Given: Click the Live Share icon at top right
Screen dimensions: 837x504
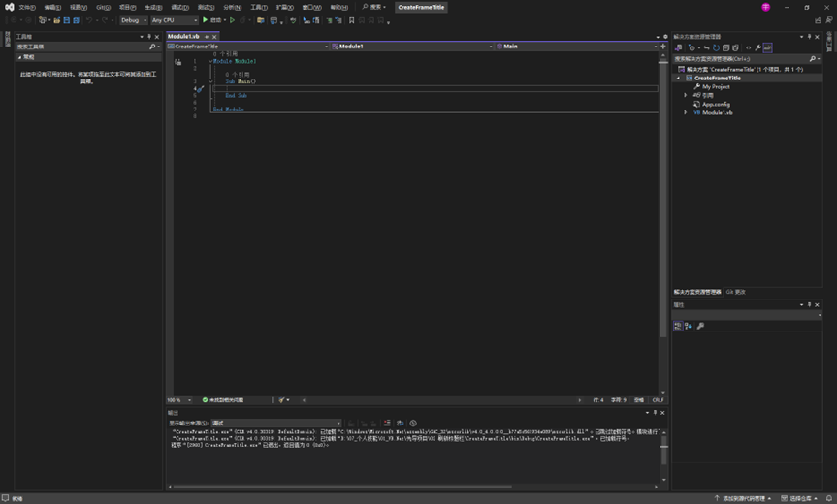Looking at the screenshot, I should click(818, 20).
